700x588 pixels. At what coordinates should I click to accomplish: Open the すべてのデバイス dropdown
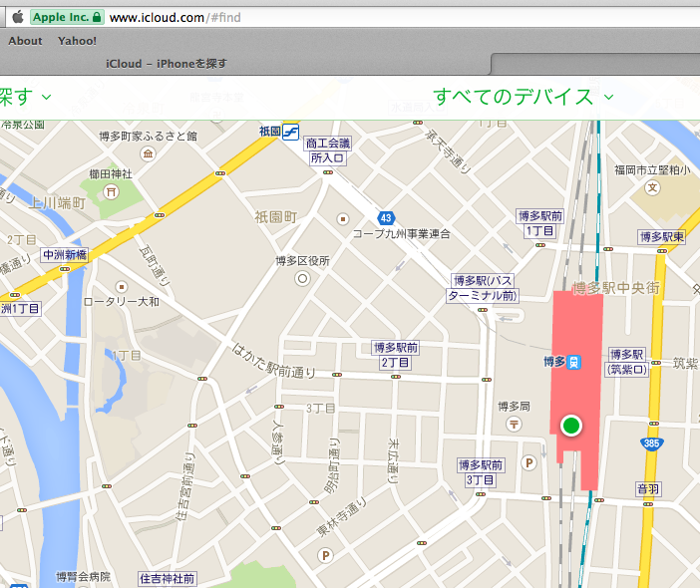click(523, 97)
